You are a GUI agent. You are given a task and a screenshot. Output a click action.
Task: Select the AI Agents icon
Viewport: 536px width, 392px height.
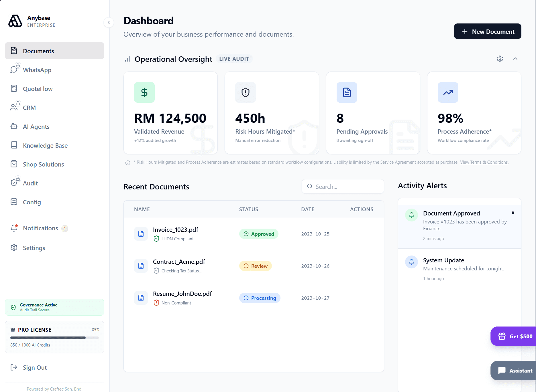(x=14, y=126)
